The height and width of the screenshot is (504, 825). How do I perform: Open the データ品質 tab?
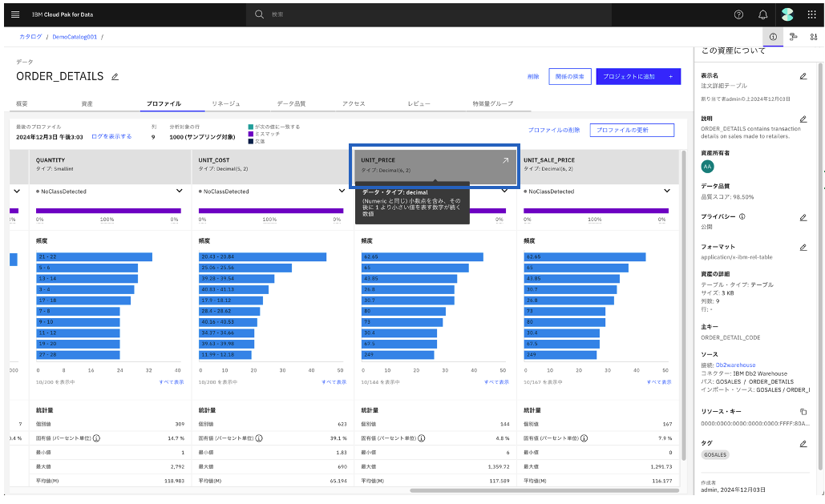pyautogui.click(x=291, y=103)
